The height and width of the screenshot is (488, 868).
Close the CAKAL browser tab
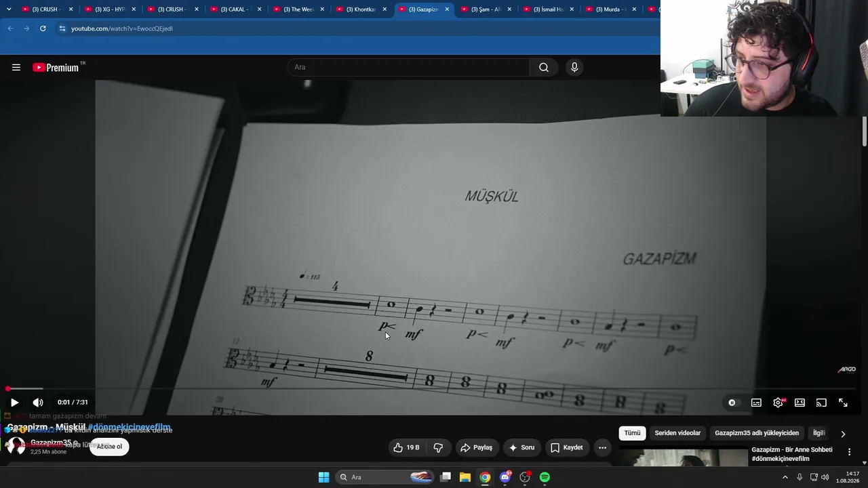click(x=259, y=9)
